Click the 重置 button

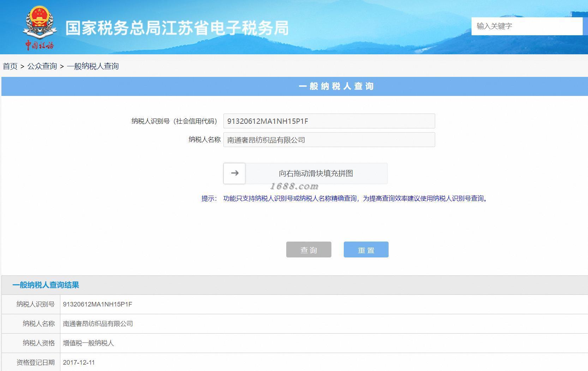pos(366,250)
